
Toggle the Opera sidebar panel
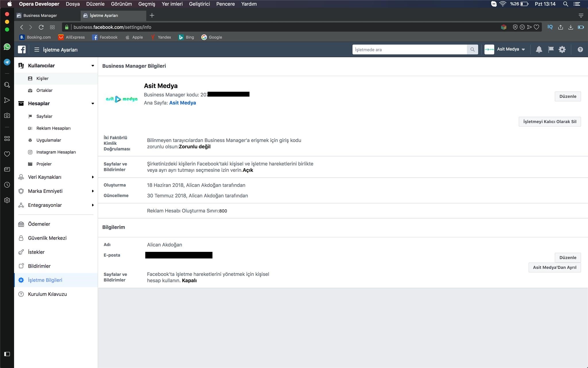pyautogui.click(x=7, y=354)
